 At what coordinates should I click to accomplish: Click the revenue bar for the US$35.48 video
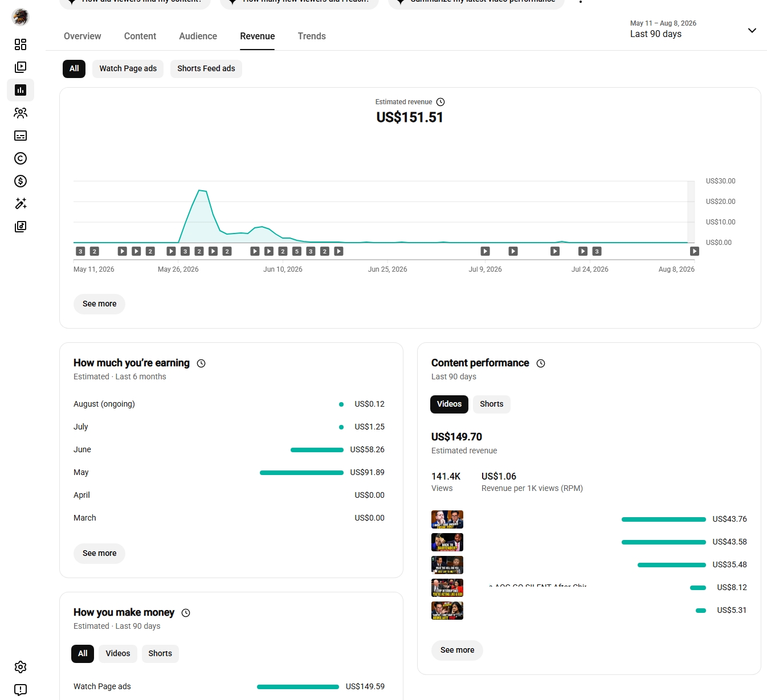pyautogui.click(x=672, y=565)
